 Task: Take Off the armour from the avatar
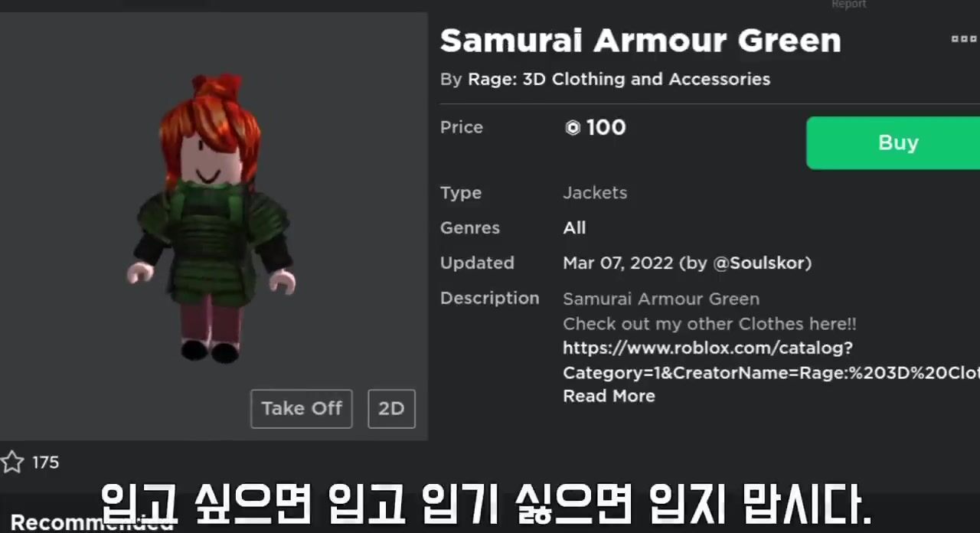tap(302, 409)
